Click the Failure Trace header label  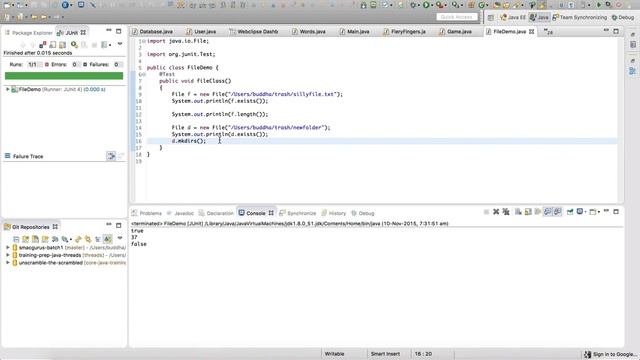coord(28,156)
